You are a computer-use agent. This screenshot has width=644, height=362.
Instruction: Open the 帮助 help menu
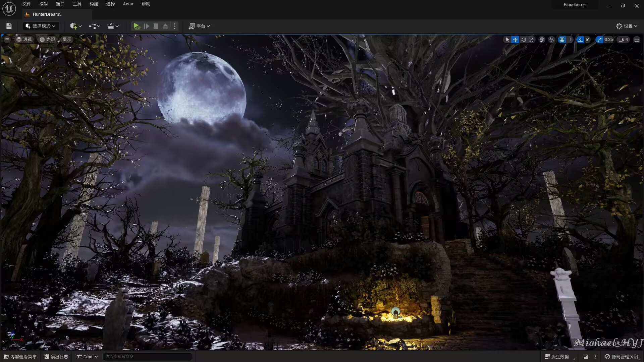coord(146,4)
